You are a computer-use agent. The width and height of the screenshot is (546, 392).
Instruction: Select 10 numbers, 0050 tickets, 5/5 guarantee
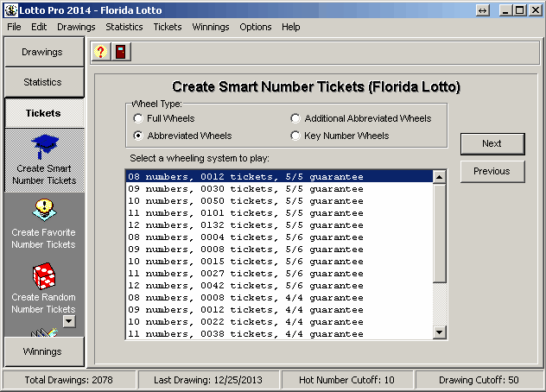tap(279, 201)
